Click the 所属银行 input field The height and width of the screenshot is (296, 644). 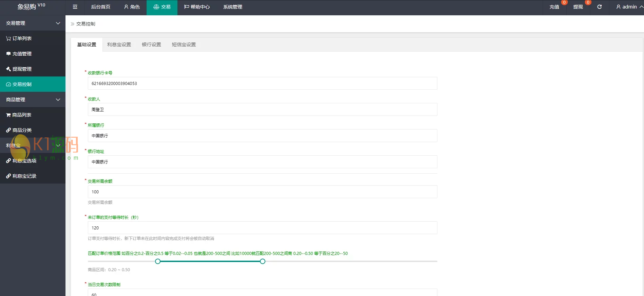pyautogui.click(x=262, y=136)
